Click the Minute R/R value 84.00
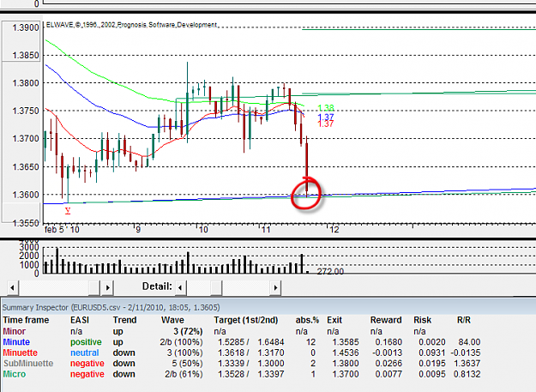Viewport: 536px width, 392px height. 469,342
